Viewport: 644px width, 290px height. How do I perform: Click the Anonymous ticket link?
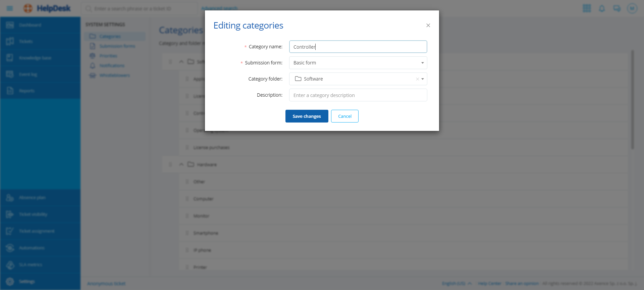(106, 284)
